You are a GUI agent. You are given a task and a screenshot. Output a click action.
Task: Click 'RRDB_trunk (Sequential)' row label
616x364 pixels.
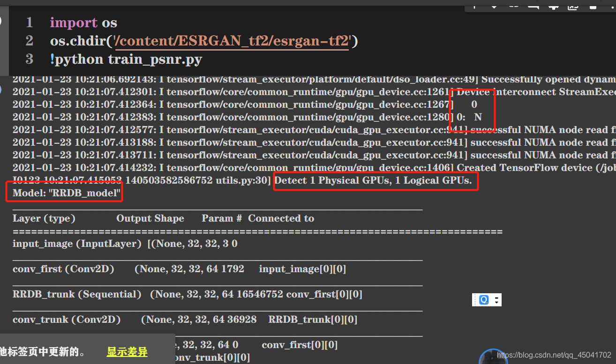[x=77, y=294]
